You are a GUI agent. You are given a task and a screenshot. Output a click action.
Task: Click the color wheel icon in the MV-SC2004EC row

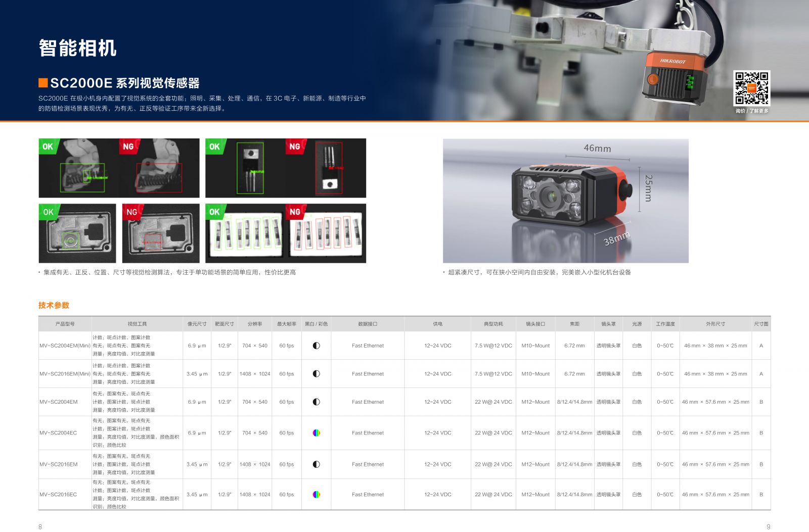coord(317,433)
